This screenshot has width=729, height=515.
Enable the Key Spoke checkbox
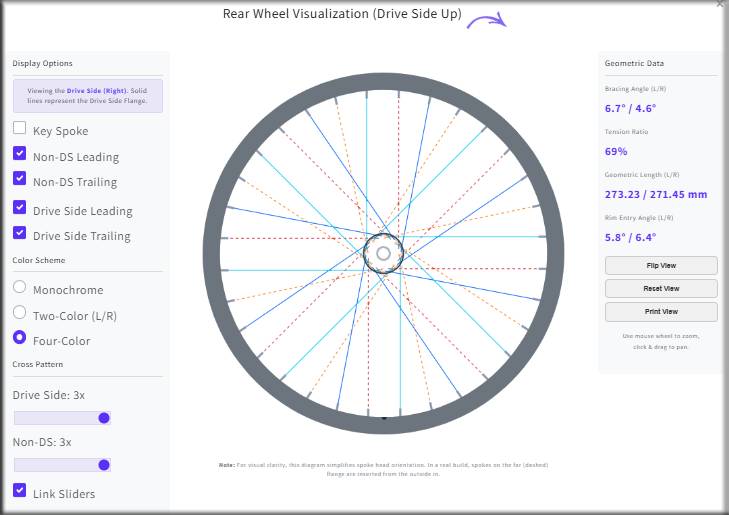pos(20,129)
